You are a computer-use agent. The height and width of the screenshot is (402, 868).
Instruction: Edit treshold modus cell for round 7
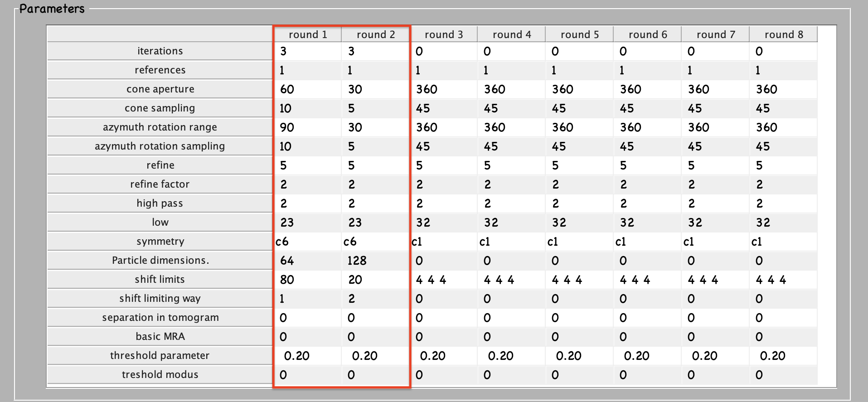click(716, 375)
